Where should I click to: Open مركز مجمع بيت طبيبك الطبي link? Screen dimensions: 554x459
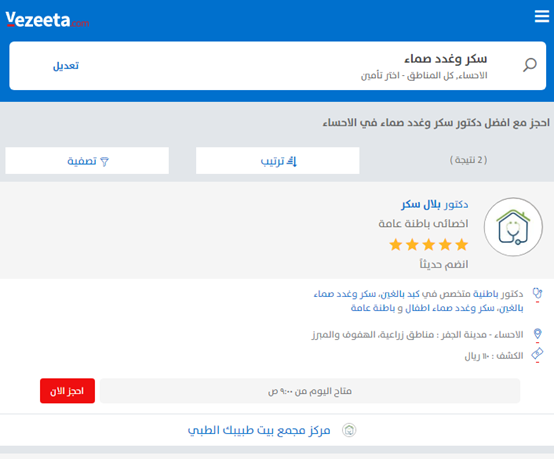point(259,430)
